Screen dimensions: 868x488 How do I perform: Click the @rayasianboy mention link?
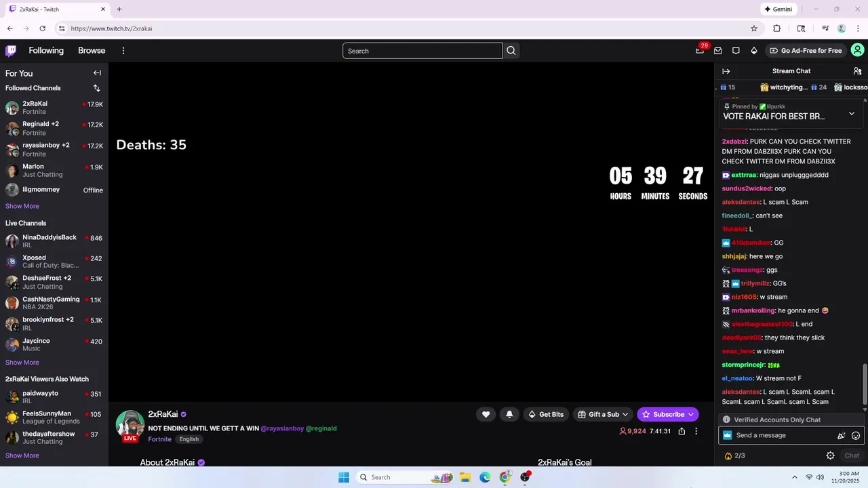pyautogui.click(x=282, y=428)
